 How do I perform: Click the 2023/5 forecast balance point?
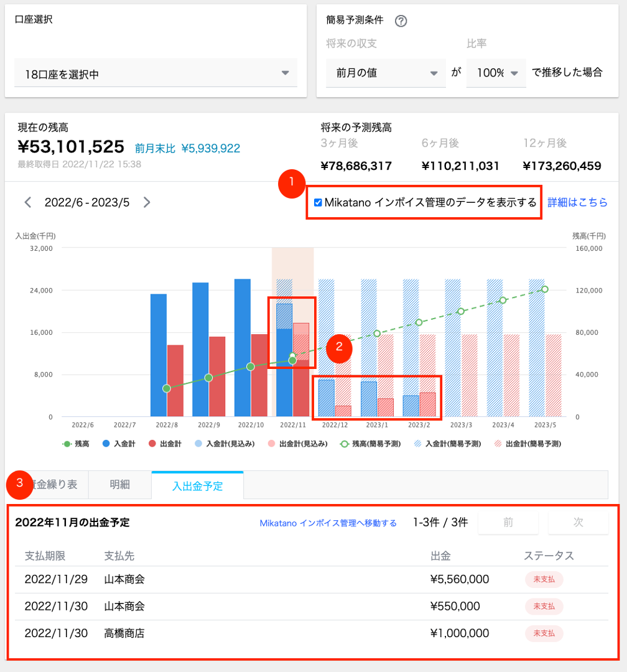(x=545, y=289)
